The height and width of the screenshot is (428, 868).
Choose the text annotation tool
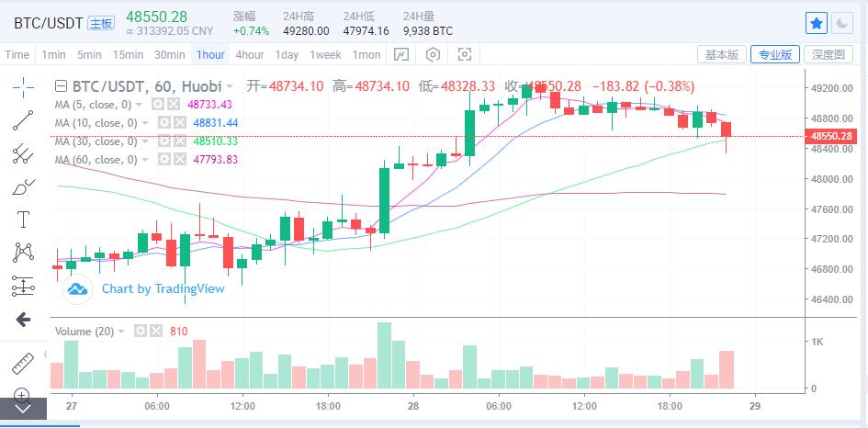coord(23,219)
